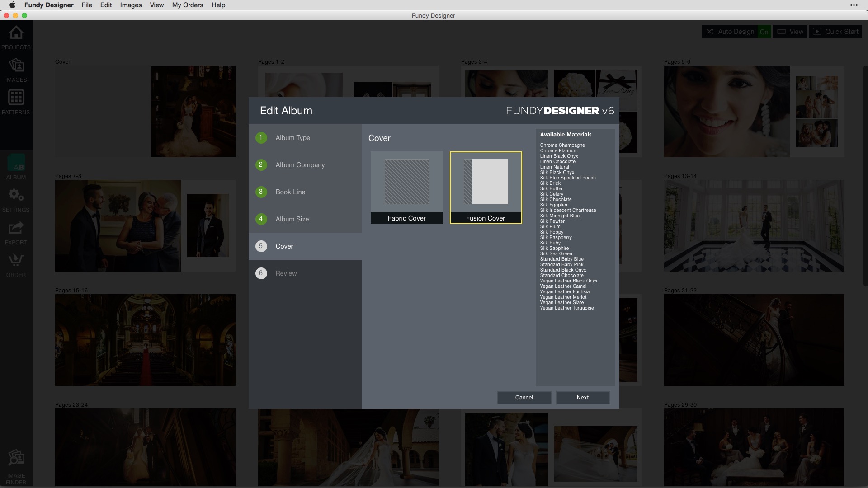The width and height of the screenshot is (868, 488).
Task: Click Silk Raspberry material
Action: tap(556, 237)
